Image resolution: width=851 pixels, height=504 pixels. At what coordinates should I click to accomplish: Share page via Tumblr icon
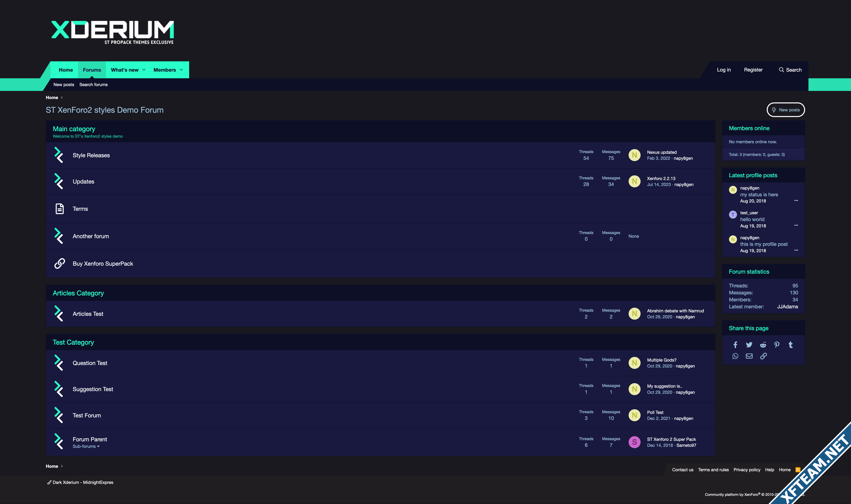click(x=790, y=345)
